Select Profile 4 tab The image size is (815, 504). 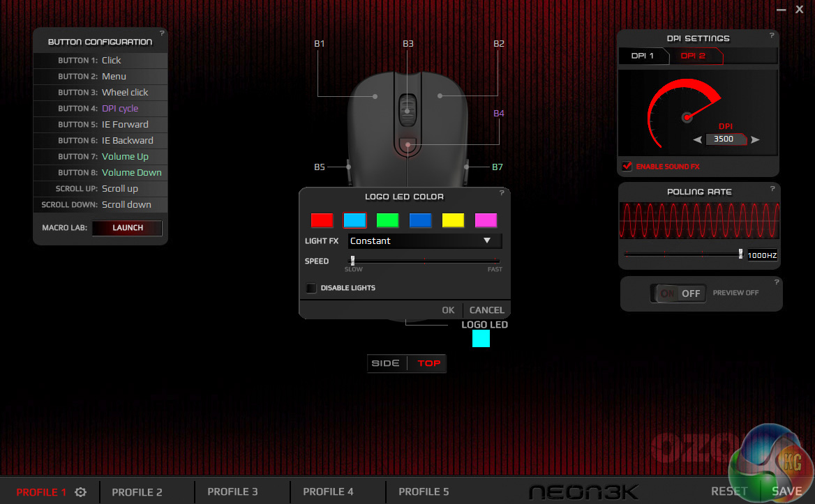point(328,491)
